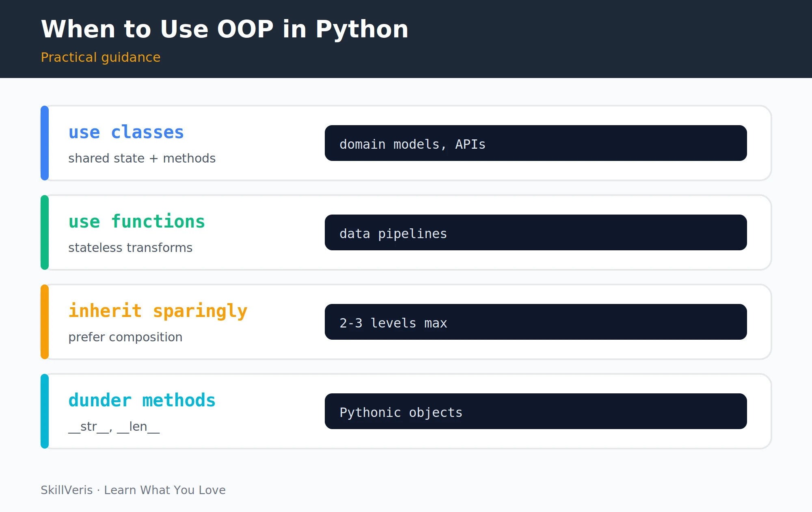Select the 'dunder methods' heading

pos(142,401)
